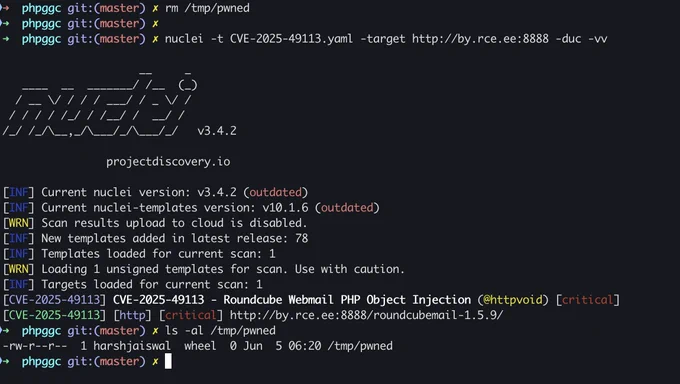Screen dimensions: 680x384
Task: Click the first outdated warning in red
Action: [x=275, y=193]
